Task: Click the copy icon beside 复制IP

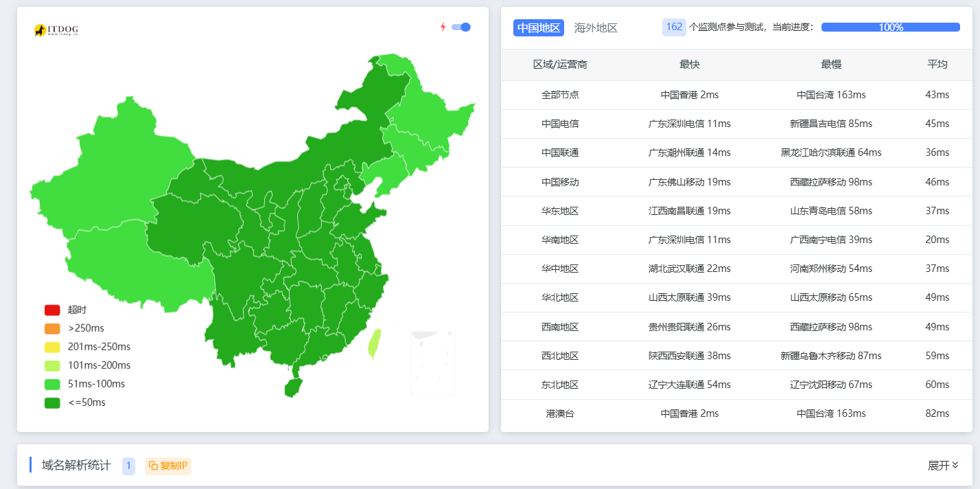Action: point(153,466)
